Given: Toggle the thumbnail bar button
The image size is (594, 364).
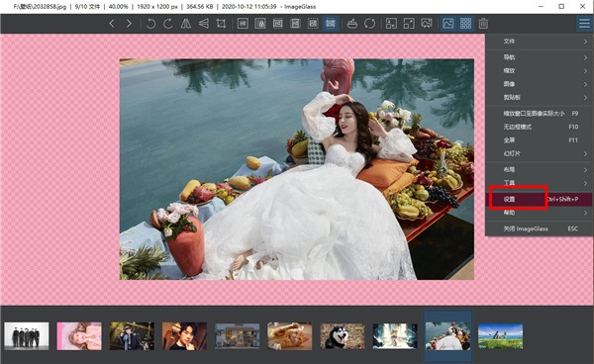Looking at the screenshot, I should tap(465, 24).
